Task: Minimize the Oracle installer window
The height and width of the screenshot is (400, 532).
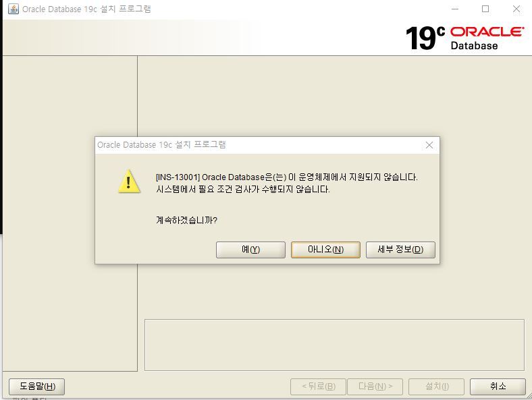Action: [455, 9]
